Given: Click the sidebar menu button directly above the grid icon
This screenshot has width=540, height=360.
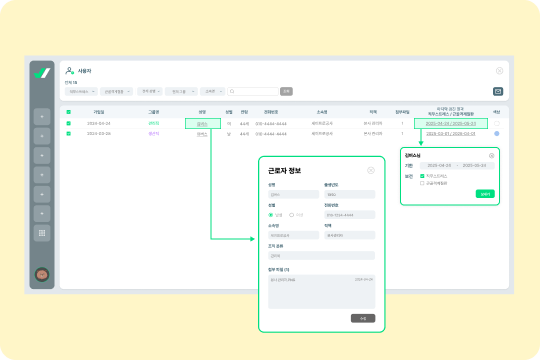Looking at the screenshot, I should click(x=42, y=214).
